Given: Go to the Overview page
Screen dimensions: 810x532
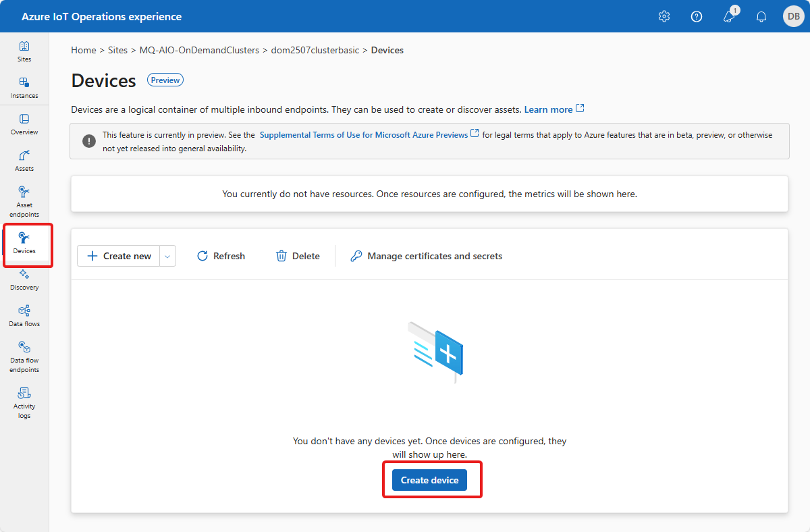Looking at the screenshot, I should pos(24,124).
